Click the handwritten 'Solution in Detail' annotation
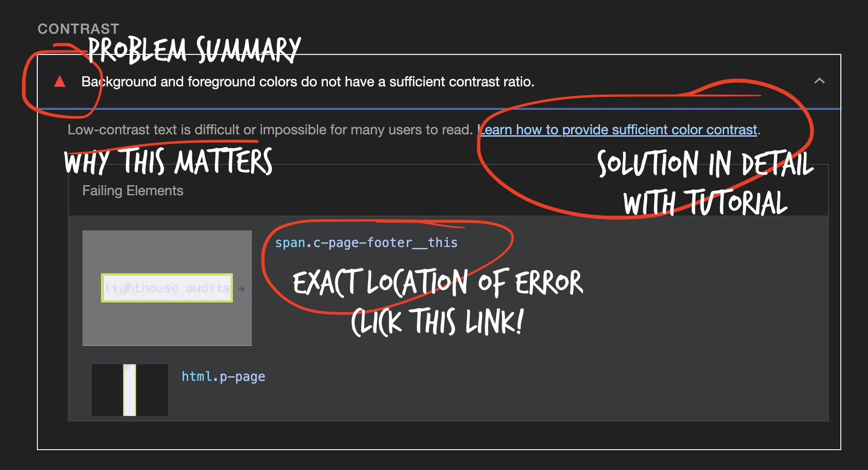Screen dimensions: 868x470 [705, 164]
